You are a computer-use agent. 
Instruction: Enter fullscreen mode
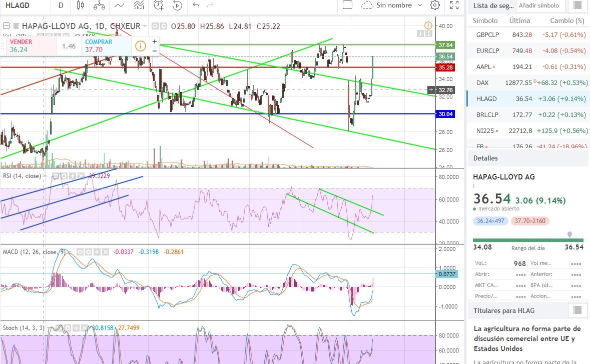[454, 5]
